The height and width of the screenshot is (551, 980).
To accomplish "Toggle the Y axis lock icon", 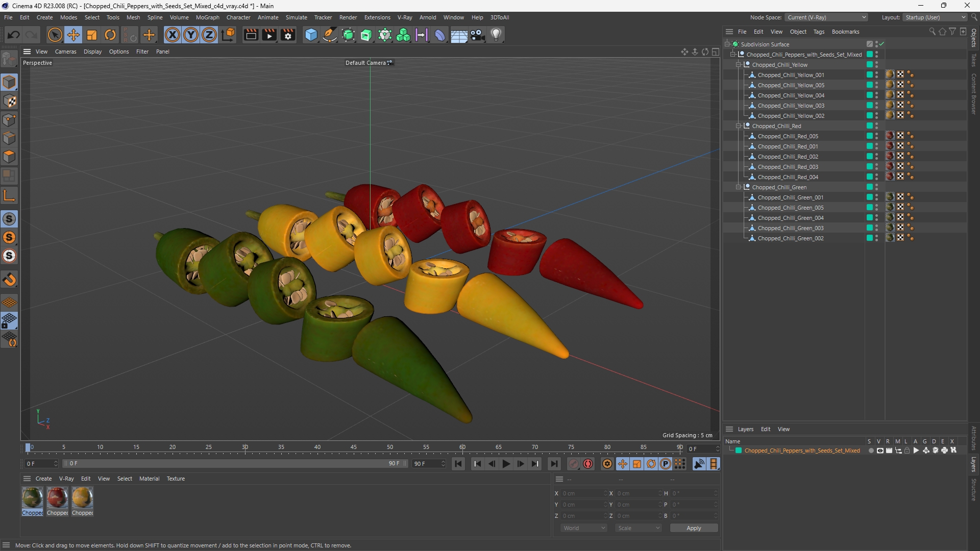I will (x=191, y=35).
